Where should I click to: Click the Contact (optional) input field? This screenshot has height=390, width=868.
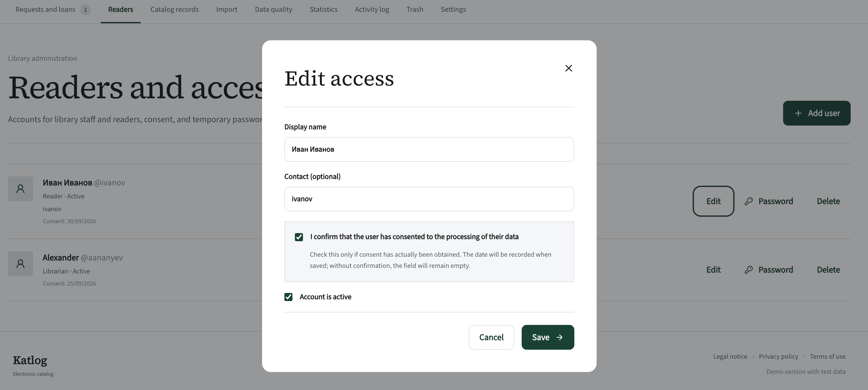[429, 199]
